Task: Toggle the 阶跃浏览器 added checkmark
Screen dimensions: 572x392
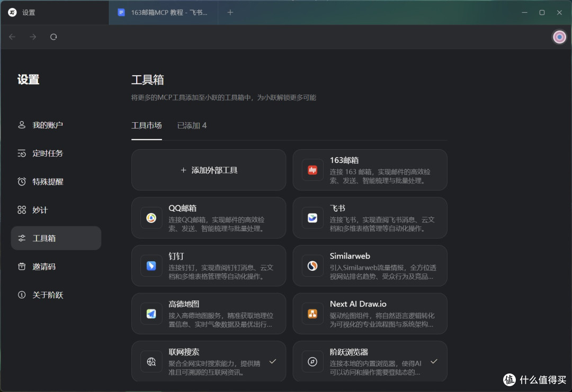Action: (x=434, y=361)
